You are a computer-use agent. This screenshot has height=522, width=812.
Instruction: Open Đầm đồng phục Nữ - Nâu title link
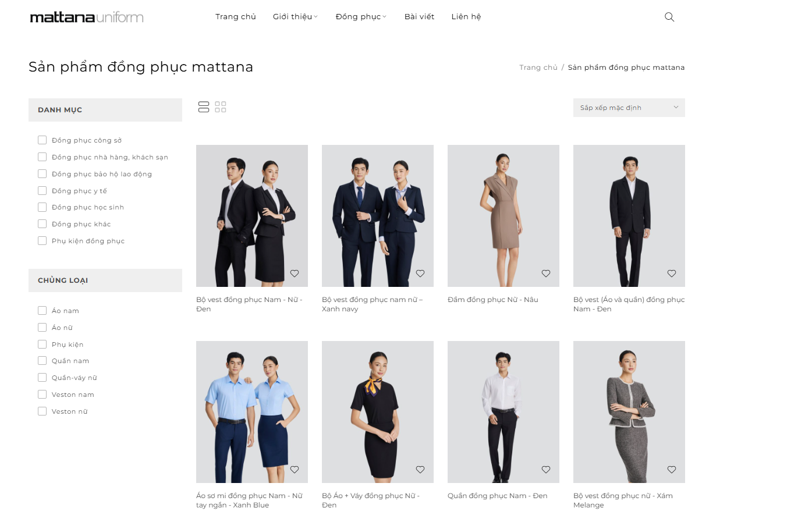tap(493, 300)
